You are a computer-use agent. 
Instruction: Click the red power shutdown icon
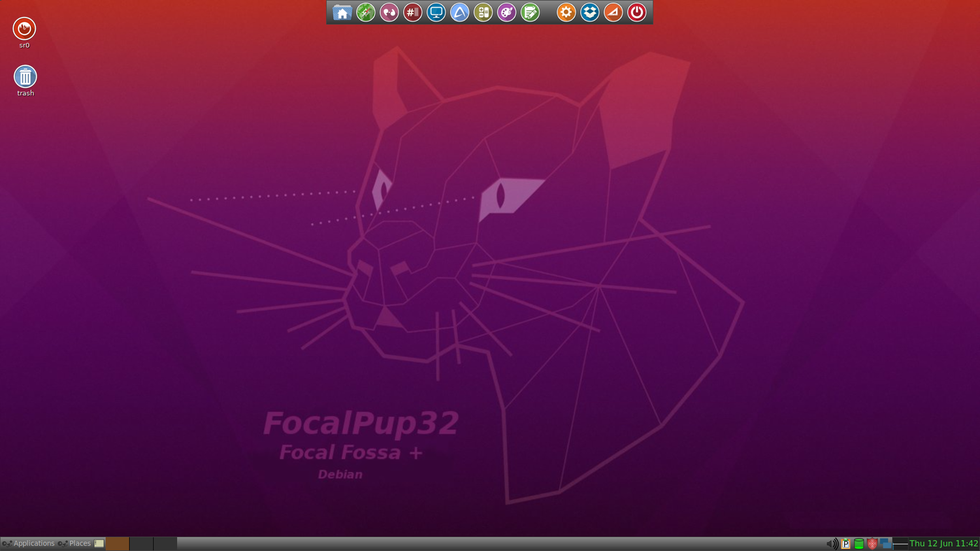[x=637, y=12]
